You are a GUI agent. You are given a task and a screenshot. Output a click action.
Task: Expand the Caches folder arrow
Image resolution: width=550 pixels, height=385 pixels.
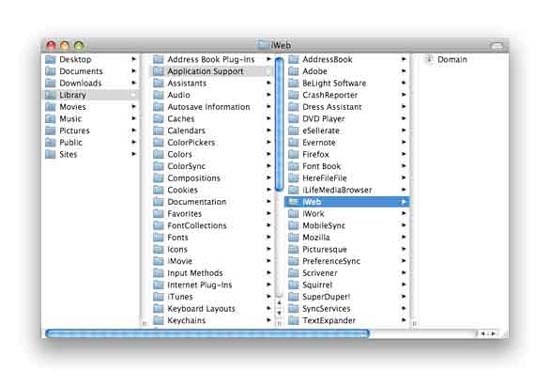(269, 119)
